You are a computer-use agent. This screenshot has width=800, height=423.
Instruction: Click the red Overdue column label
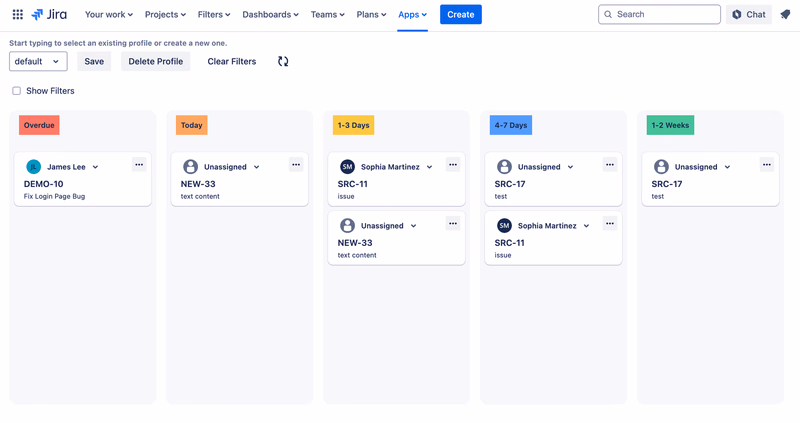click(39, 125)
